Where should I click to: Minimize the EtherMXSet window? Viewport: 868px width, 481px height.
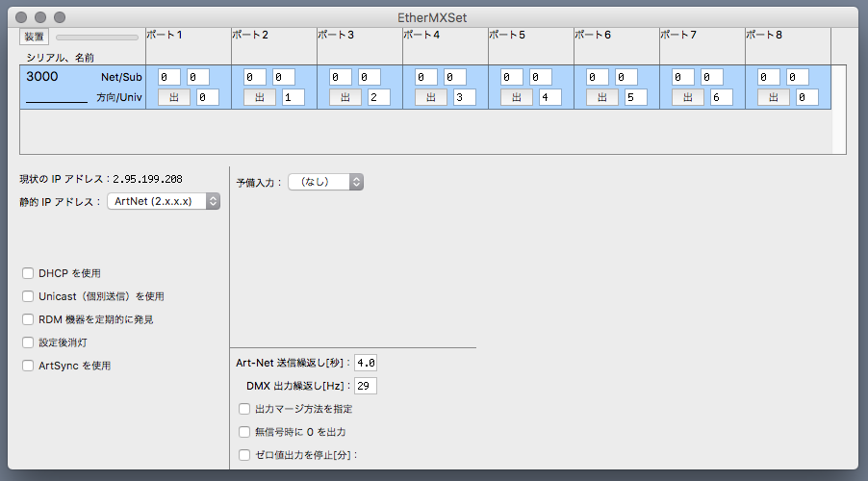click(40, 17)
